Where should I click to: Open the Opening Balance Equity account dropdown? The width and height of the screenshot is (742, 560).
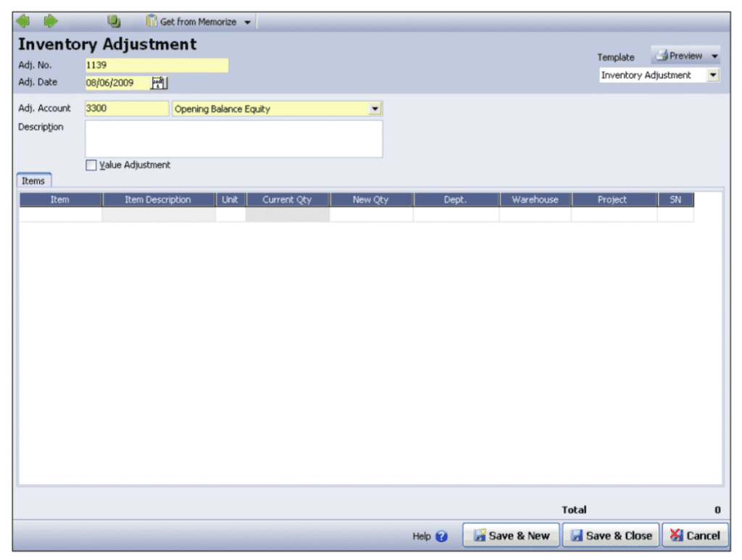click(x=375, y=109)
